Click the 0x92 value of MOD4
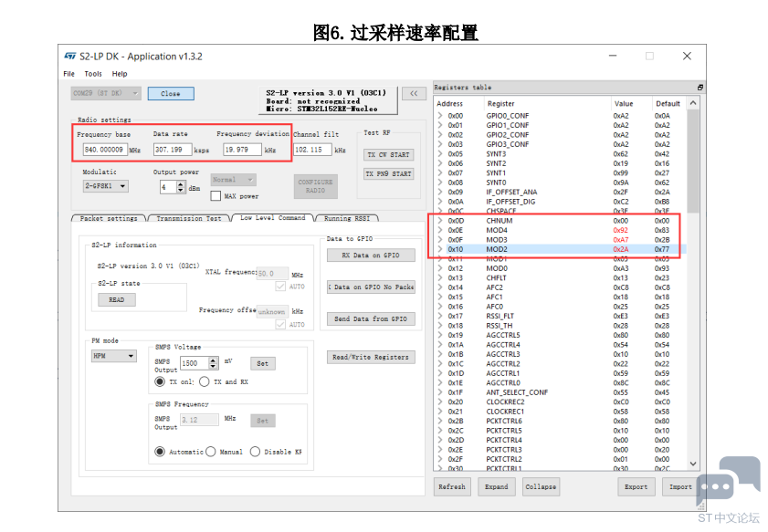Image resolution: width=768 pixels, height=532 pixels. (x=621, y=230)
